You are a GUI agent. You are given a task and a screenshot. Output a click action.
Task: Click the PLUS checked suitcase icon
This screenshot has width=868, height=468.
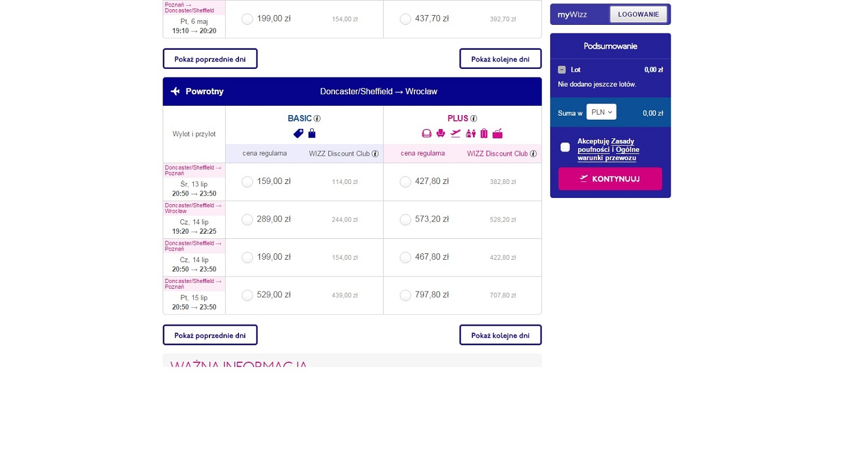(484, 134)
